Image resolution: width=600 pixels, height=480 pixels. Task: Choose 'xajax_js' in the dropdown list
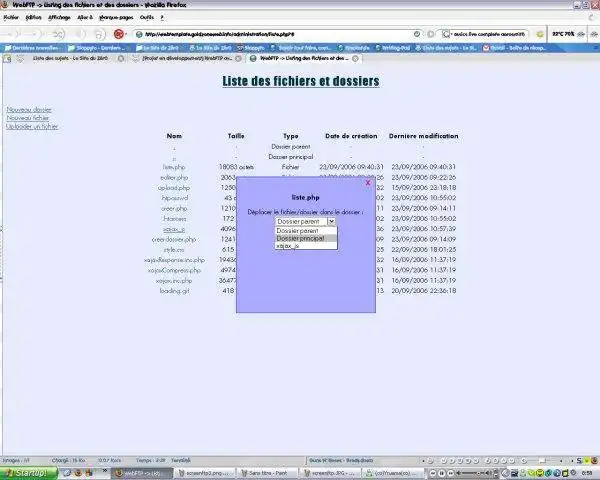click(x=306, y=245)
